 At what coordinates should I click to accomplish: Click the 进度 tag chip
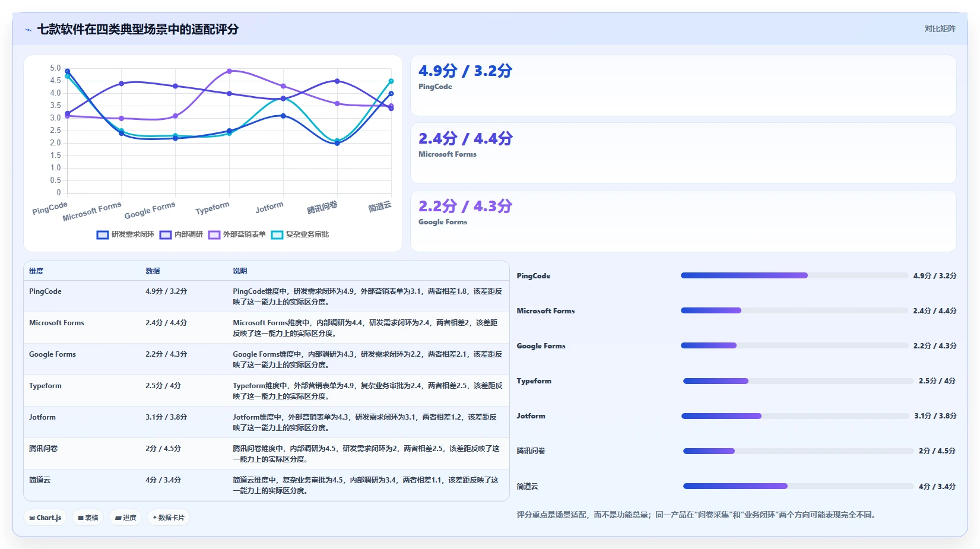125,518
